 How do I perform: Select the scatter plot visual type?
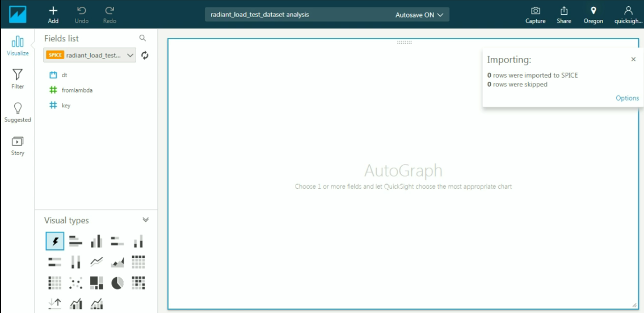point(75,282)
